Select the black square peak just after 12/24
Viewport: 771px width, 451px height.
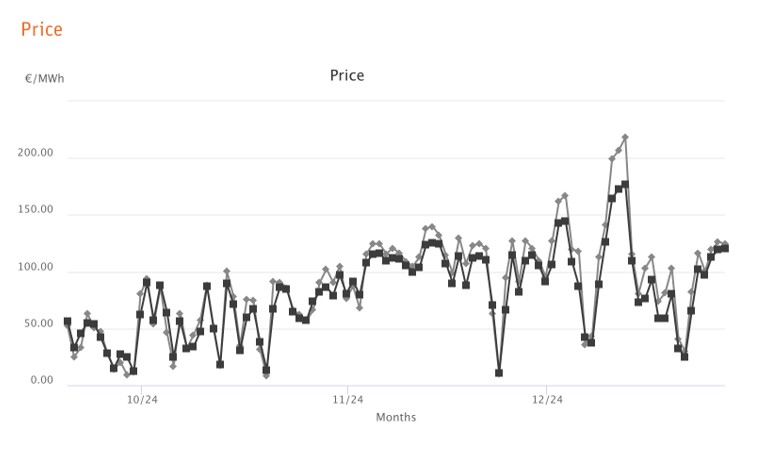point(564,221)
